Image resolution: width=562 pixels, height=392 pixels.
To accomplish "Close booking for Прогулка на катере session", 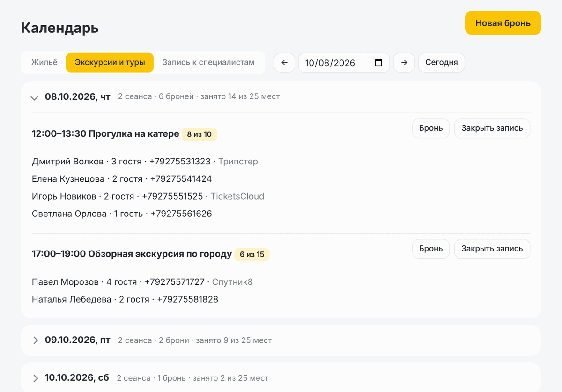I will point(492,128).
